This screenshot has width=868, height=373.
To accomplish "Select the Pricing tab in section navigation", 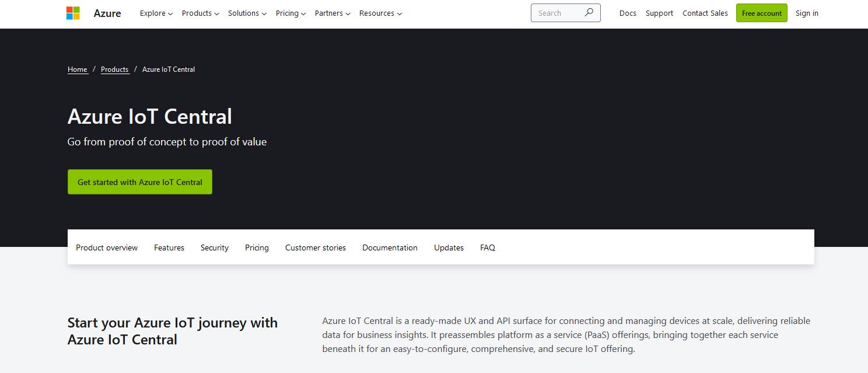I will click(257, 247).
